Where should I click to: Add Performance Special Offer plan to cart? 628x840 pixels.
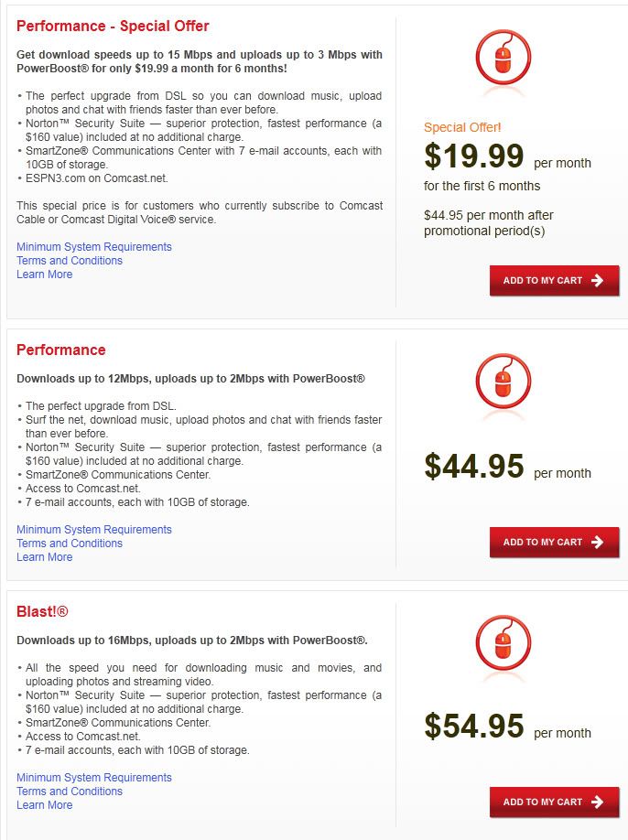[554, 281]
